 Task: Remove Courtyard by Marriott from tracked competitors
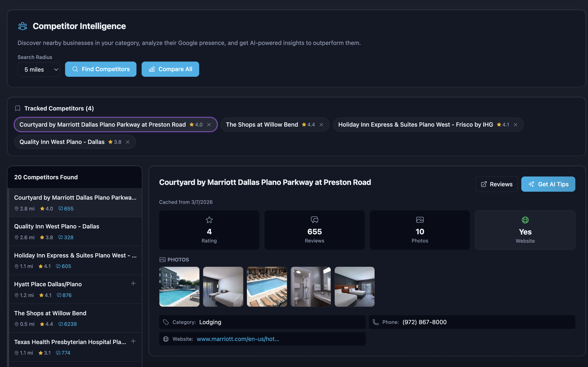[x=209, y=125]
